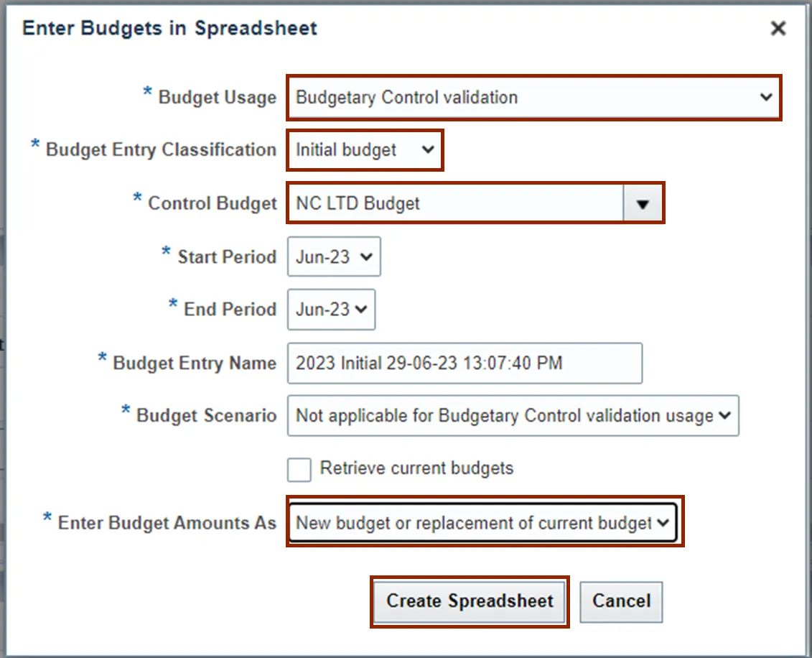Open the Enter Budget Amounts As dropdown
This screenshot has height=658, width=812.
coord(484,522)
